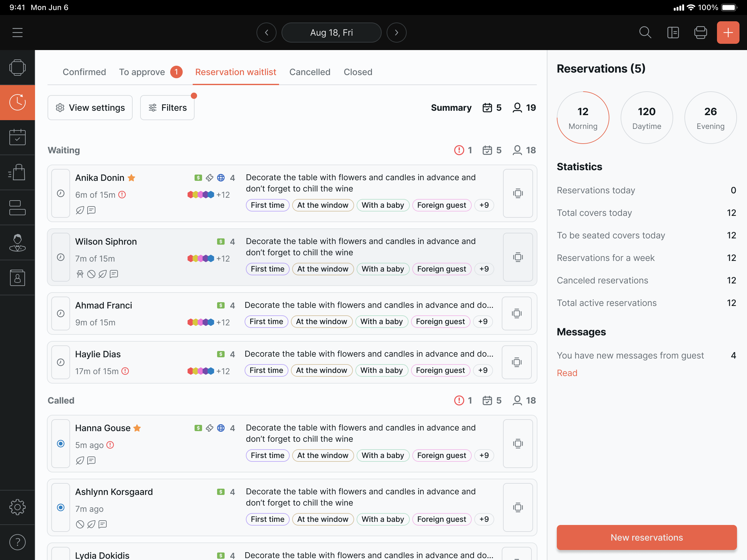Select the waitlist clock sidebar icon
Image resolution: width=747 pixels, height=560 pixels.
[18, 102]
